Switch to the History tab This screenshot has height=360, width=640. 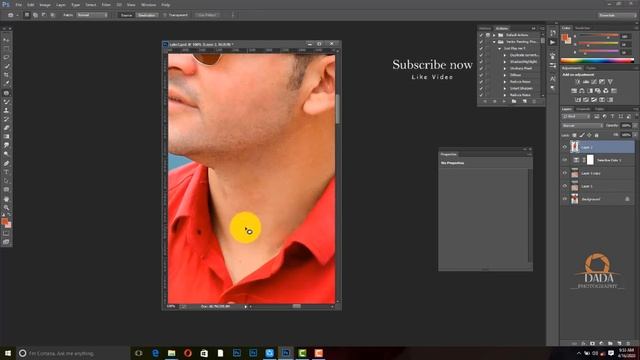point(485,28)
